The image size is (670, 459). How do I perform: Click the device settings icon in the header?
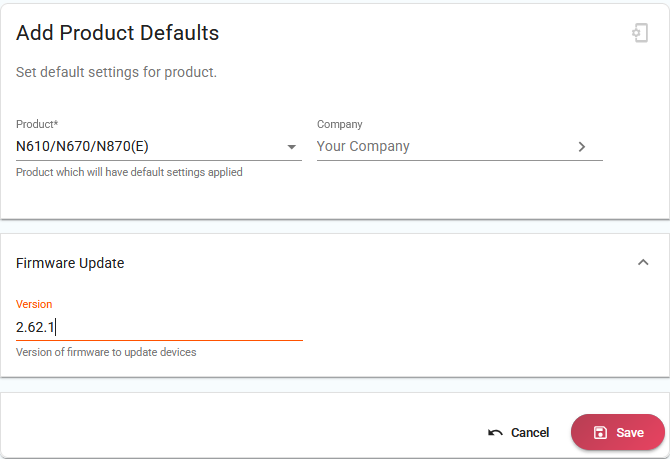(x=640, y=33)
